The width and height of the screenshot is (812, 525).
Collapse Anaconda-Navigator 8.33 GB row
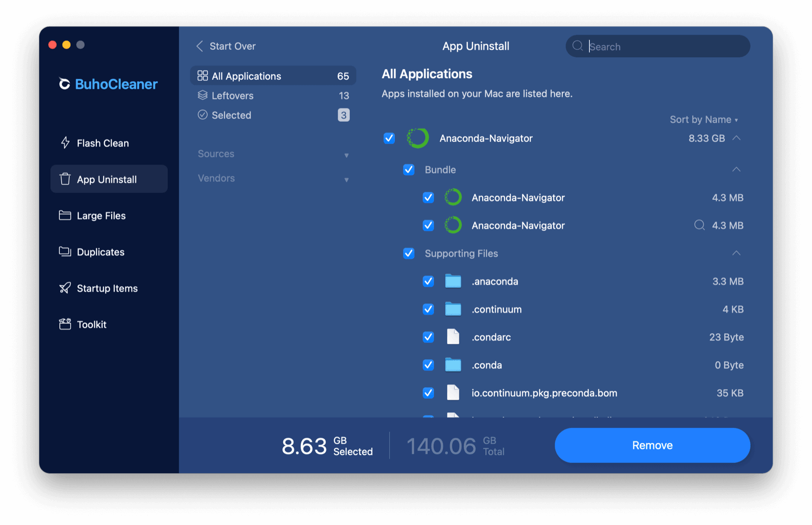[736, 138]
